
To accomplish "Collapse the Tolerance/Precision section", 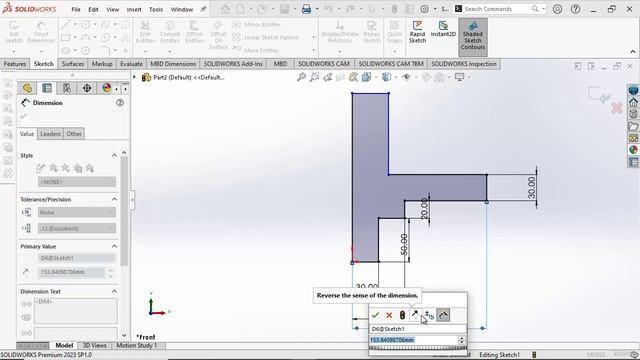I will 114,199.
